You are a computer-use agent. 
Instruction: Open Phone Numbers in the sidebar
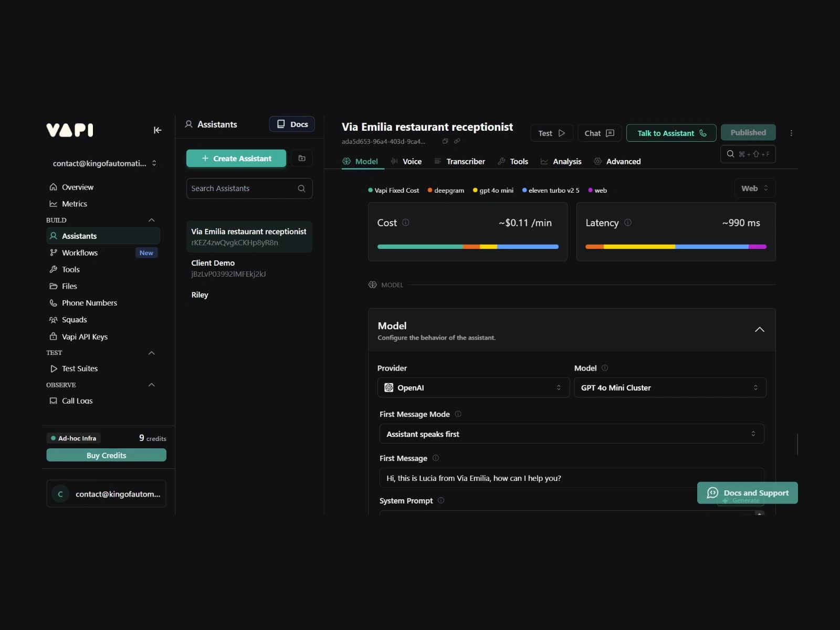[x=103, y=303]
